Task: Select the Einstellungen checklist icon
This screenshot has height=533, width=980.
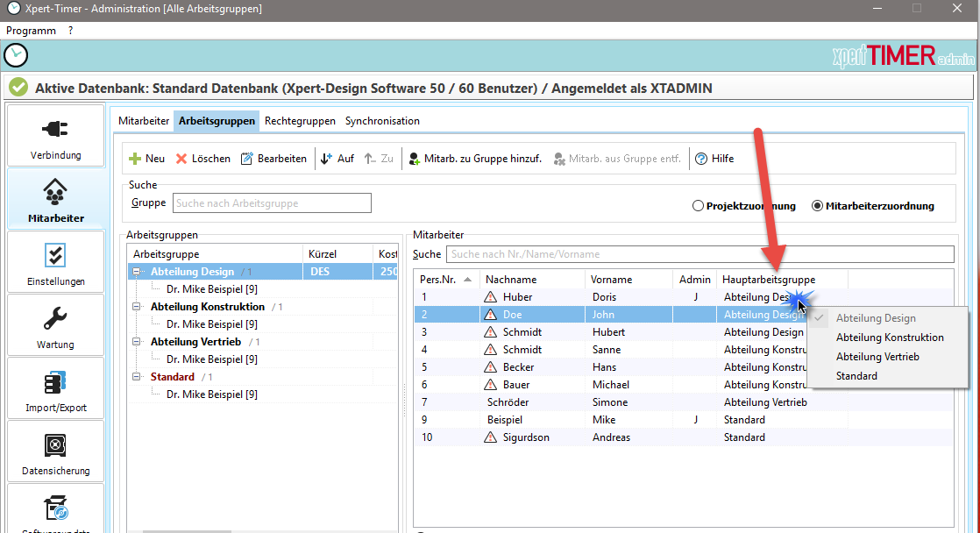Action: point(55,256)
